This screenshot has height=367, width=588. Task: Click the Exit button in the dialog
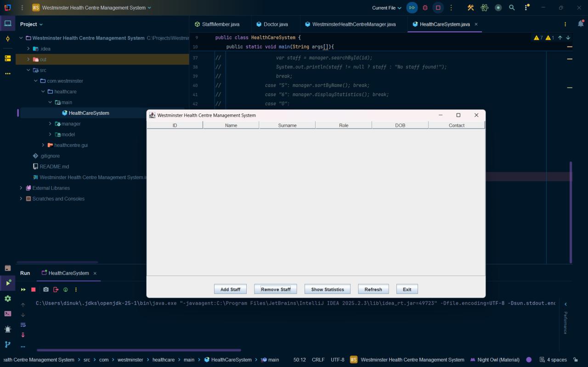(x=407, y=289)
